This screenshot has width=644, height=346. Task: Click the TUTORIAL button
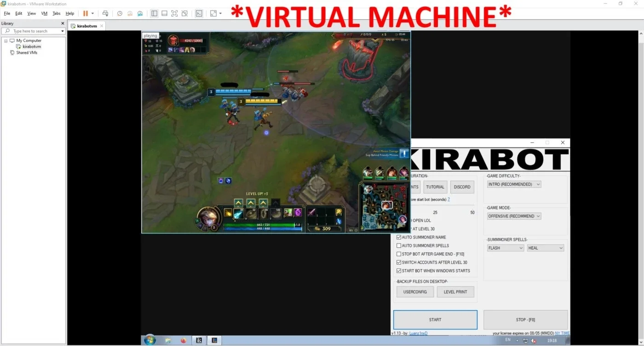435,187
